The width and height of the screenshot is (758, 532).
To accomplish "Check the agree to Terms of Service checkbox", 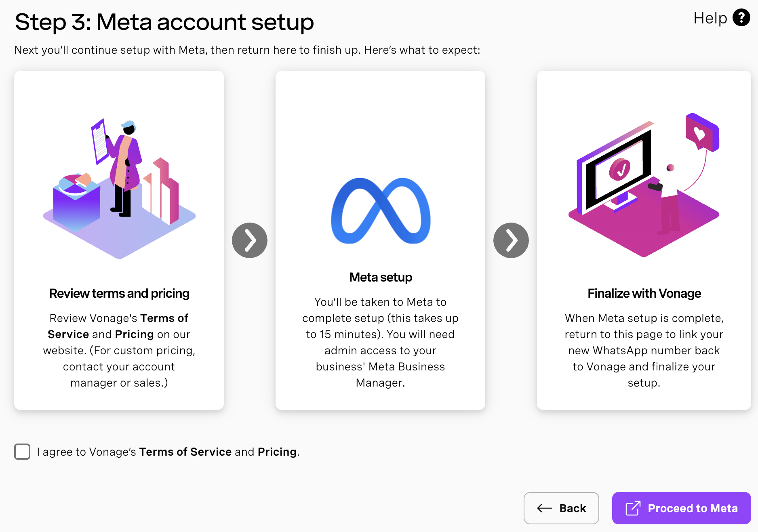I will [x=22, y=452].
